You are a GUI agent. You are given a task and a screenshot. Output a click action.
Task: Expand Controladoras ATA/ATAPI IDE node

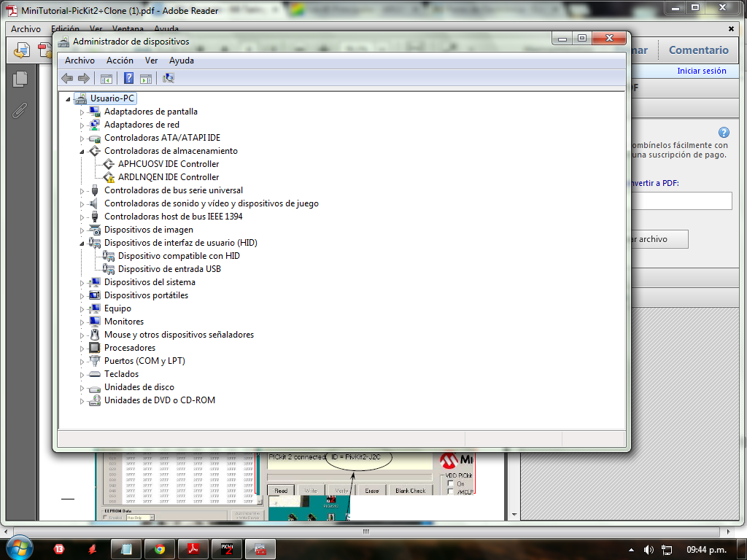82,139
